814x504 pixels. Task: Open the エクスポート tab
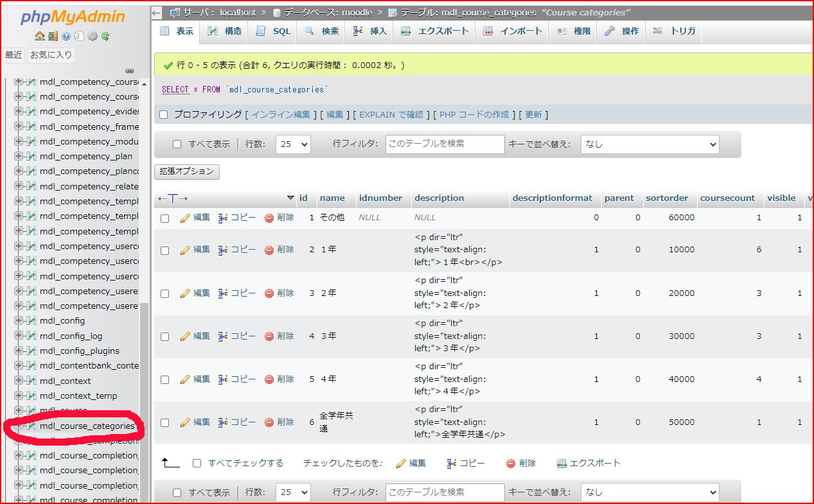tap(434, 31)
